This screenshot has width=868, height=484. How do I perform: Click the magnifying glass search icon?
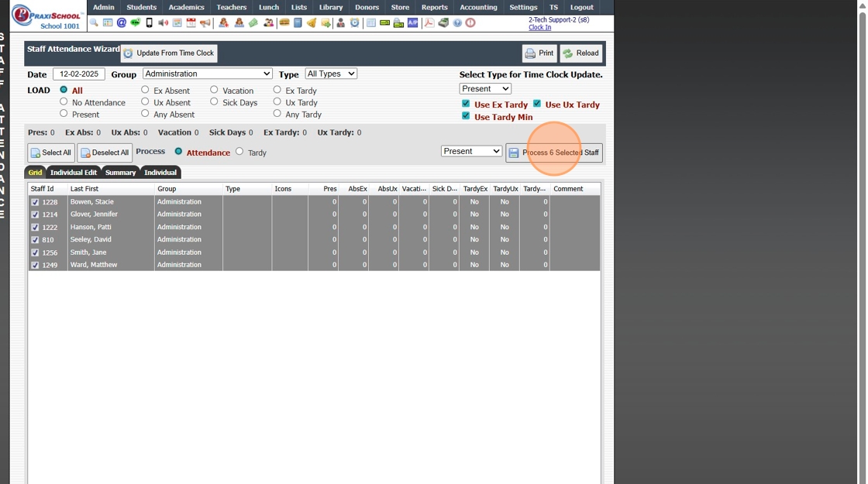(94, 22)
